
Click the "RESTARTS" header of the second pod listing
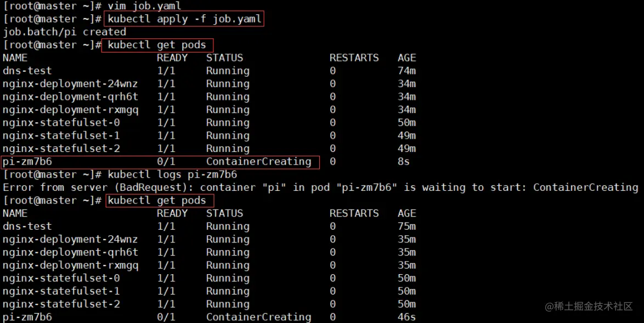coord(354,213)
